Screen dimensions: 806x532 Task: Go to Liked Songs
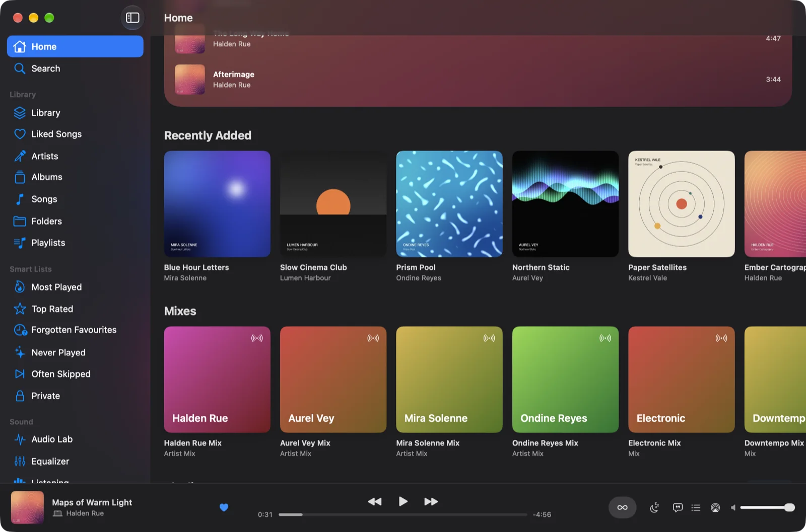click(75, 134)
